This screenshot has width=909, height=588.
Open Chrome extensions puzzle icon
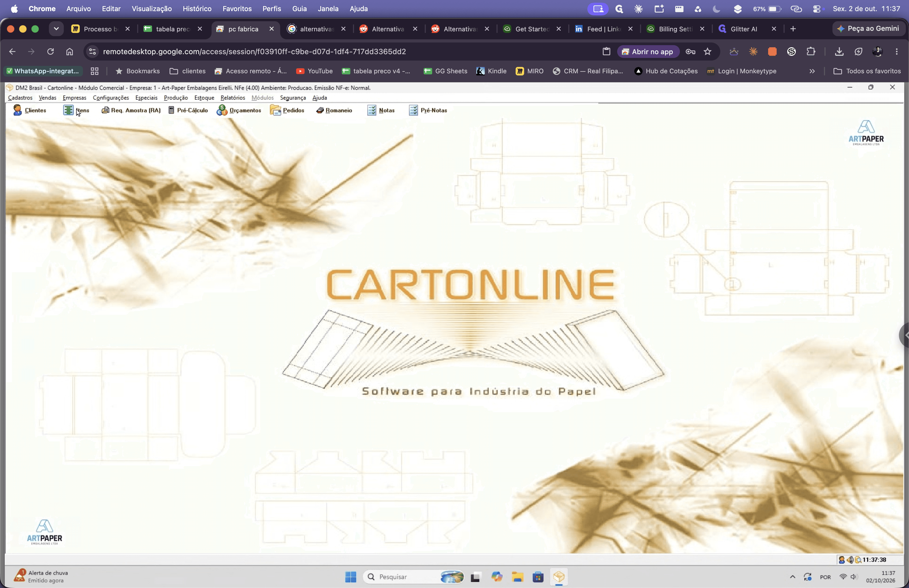point(810,52)
